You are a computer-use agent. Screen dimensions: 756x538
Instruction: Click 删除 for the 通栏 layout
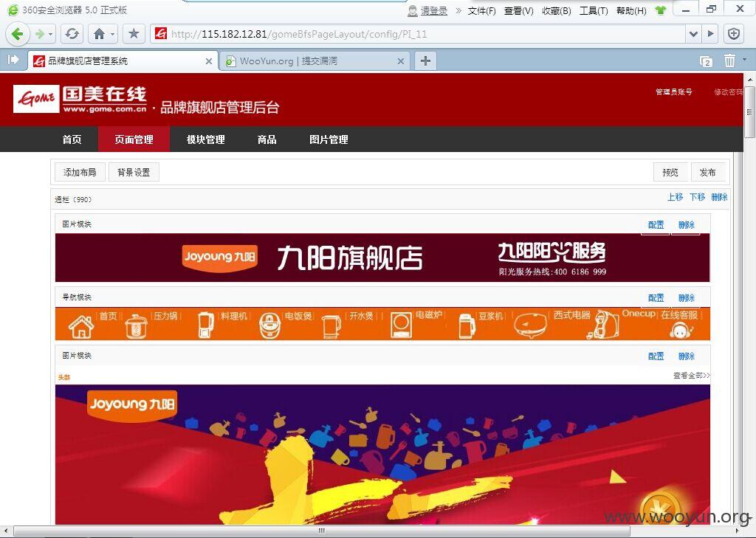(719, 197)
